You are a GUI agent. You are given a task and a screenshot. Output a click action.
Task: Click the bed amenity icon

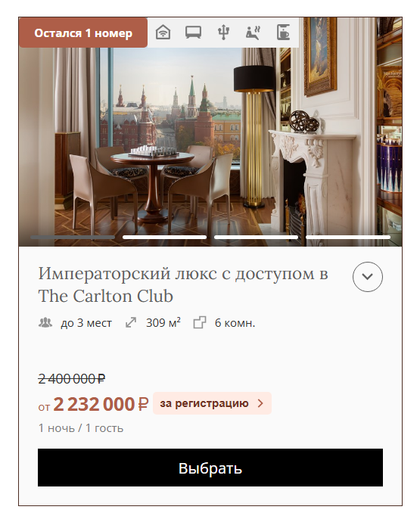[x=193, y=33]
